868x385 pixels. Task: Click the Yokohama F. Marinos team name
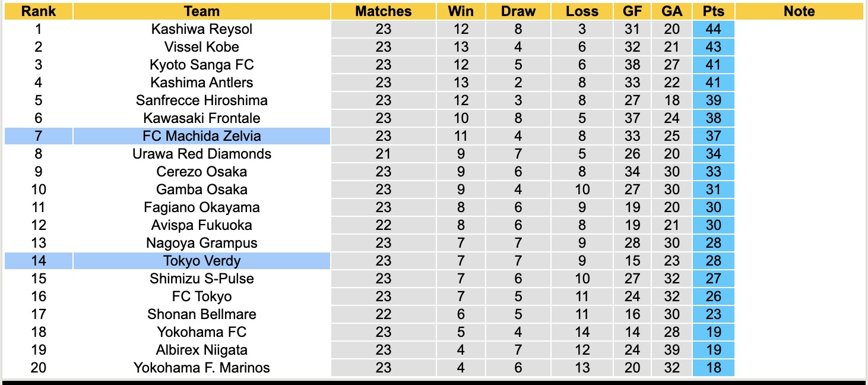pyautogui.click(x=202, y=368)
